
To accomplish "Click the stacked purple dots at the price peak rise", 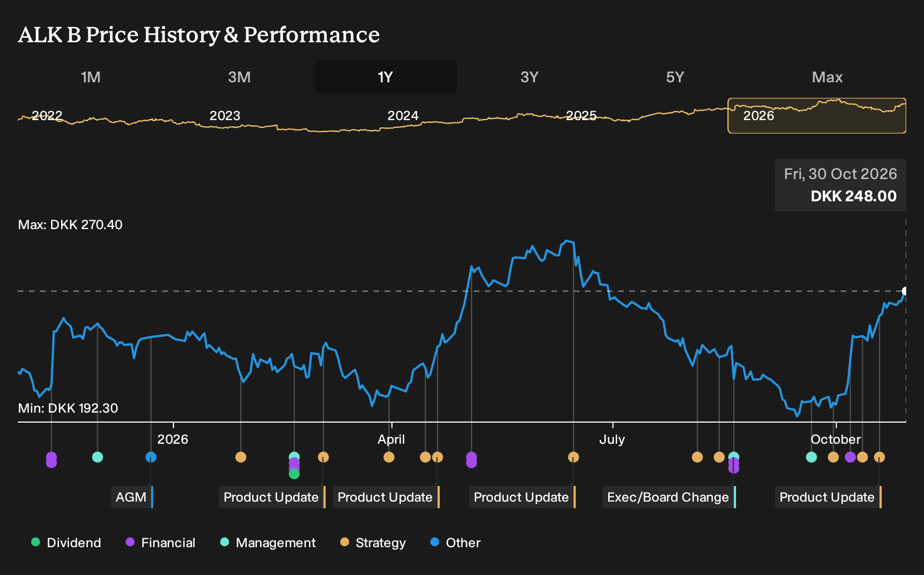I will [x=471, y=460].
